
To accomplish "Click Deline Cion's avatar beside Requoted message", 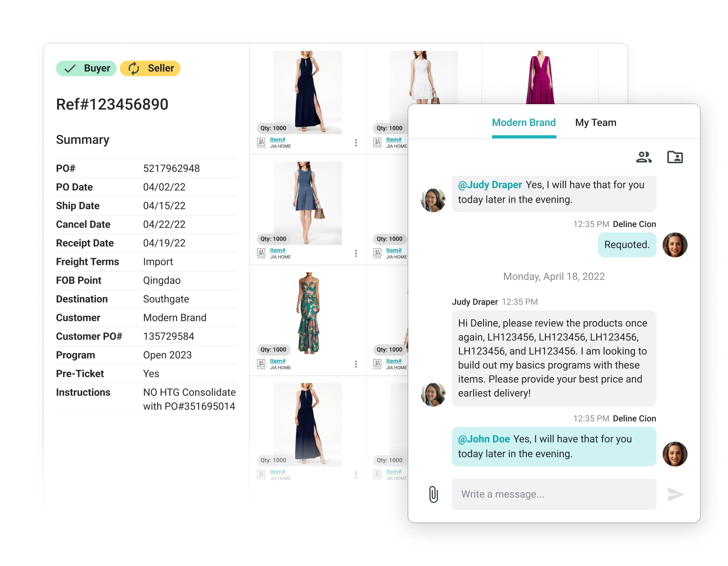I will click(x=675, y=245).
